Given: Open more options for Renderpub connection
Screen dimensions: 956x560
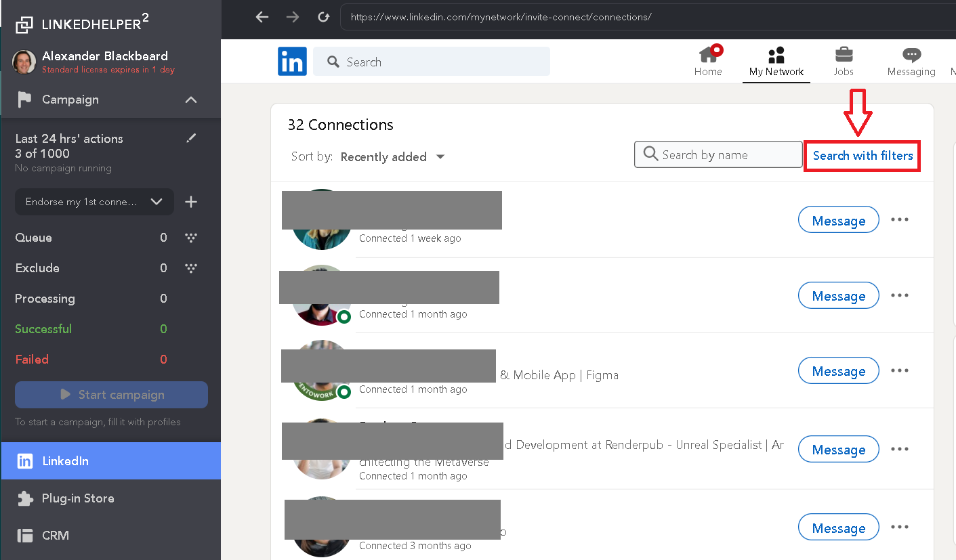Looking at the screenshot, I should pos(899,449).
